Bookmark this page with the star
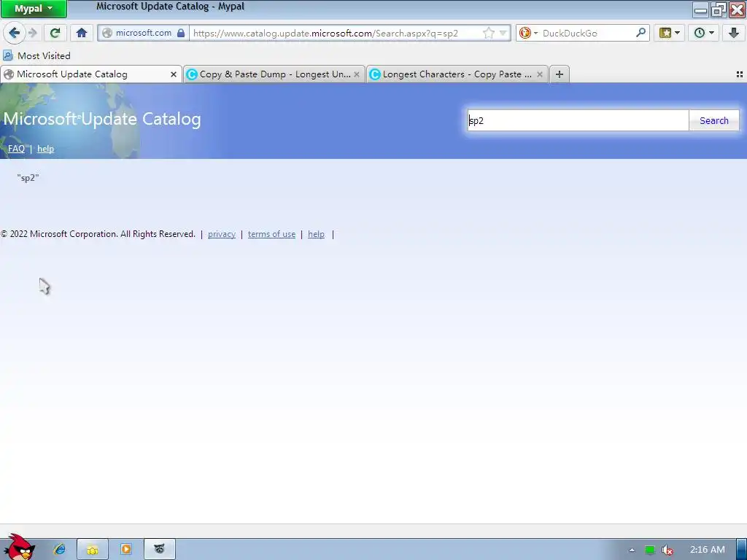 click(x=488, y=33)
